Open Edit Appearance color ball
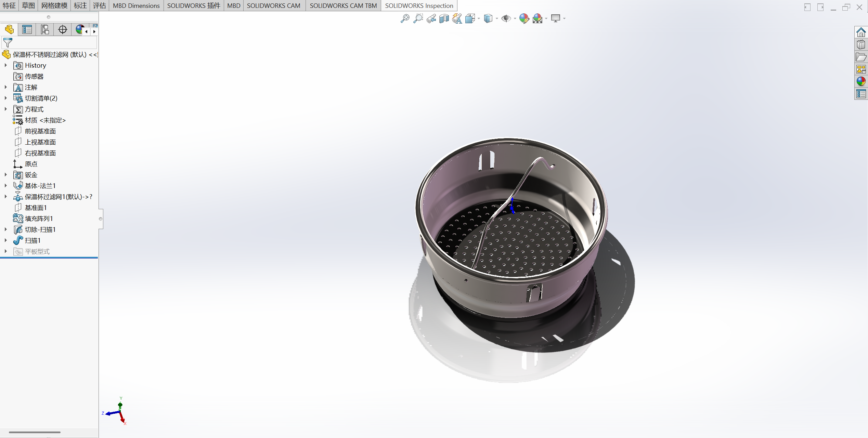 [x=524, y=18]
